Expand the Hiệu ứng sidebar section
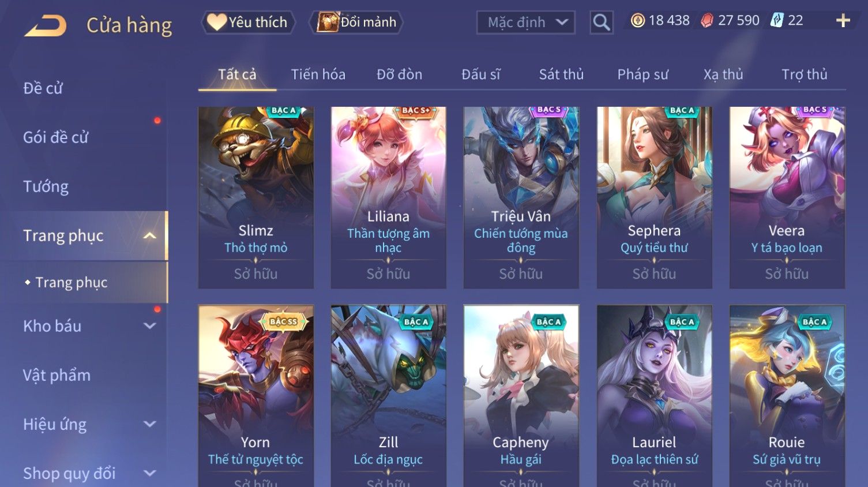 [x=149, y=424]
